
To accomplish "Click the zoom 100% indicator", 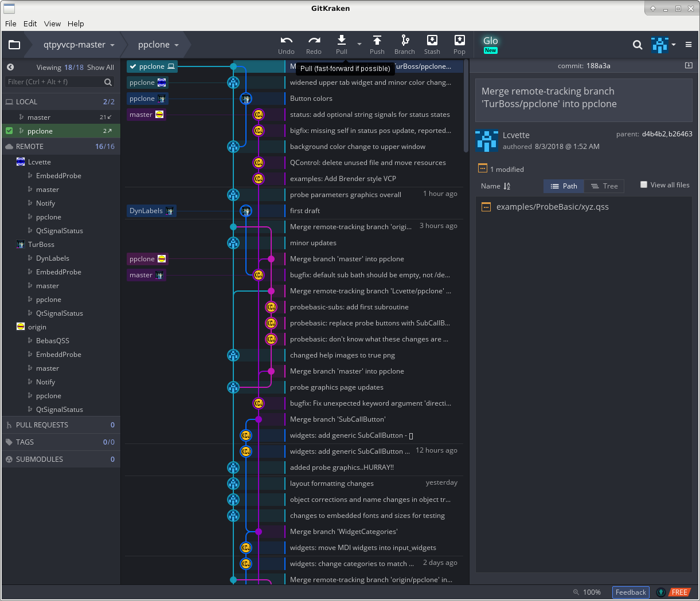I will click(587, 592).
